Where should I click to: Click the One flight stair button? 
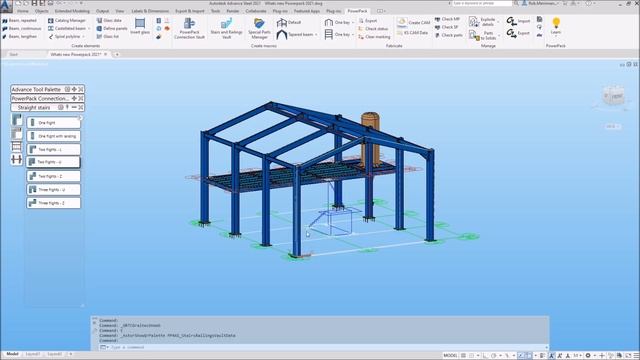tap(53, 122)
